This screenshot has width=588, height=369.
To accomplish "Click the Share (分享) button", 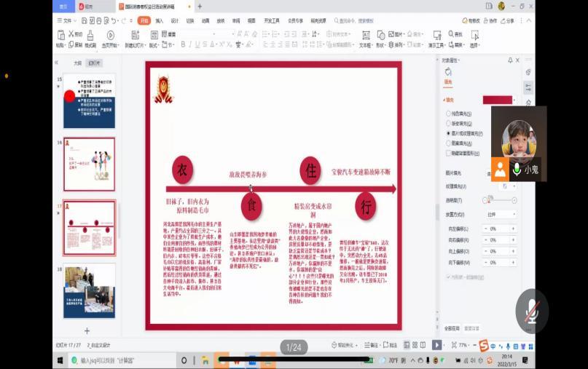I will coord(507,20).
